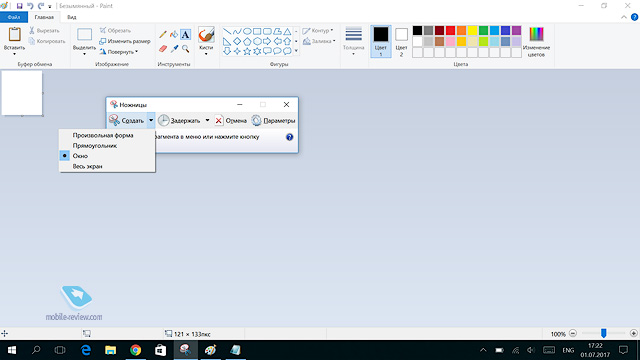
Task: Click Resize (Изменить размер) in the ribbon
Action: pyautogui.click(x=125, y=41)
